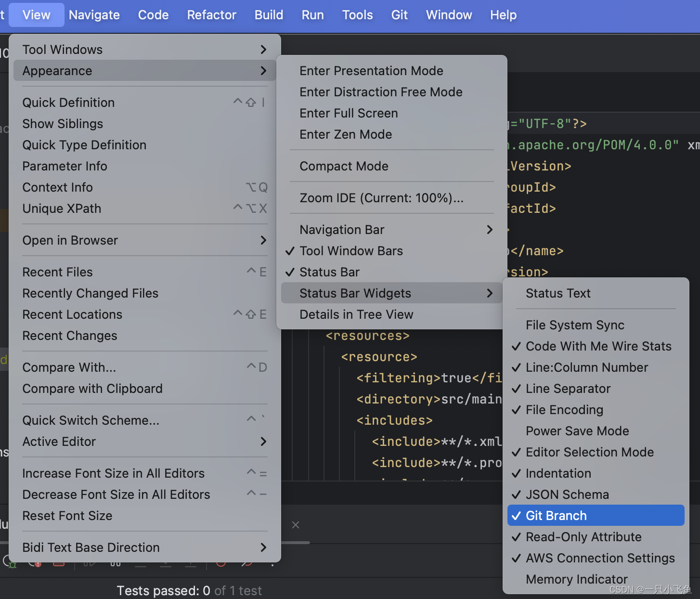Select Quick Switch Scheme...
This screenshot has width=700, height=599.
click(x=144, y=420)
